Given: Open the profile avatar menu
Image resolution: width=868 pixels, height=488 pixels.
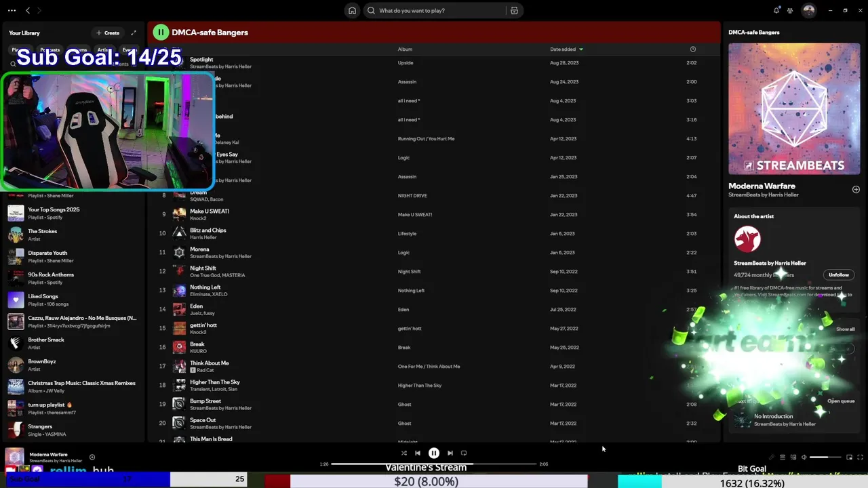Looking at the screenshot, I should click(x=808, y=10).
